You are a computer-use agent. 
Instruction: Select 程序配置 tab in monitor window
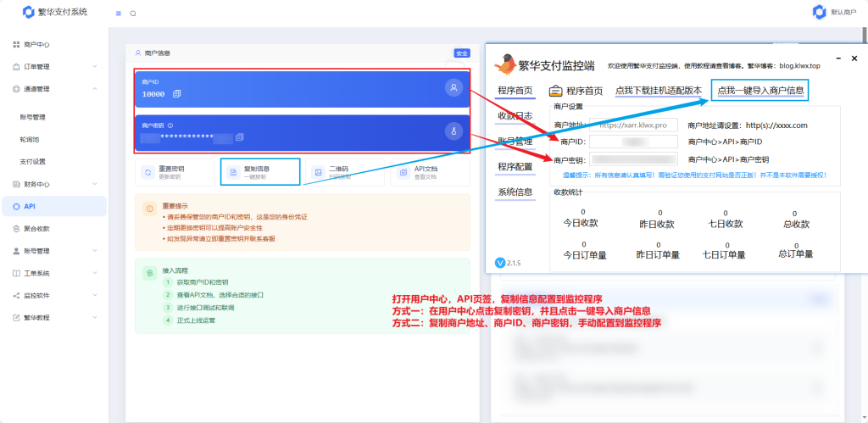coord(515,167)
